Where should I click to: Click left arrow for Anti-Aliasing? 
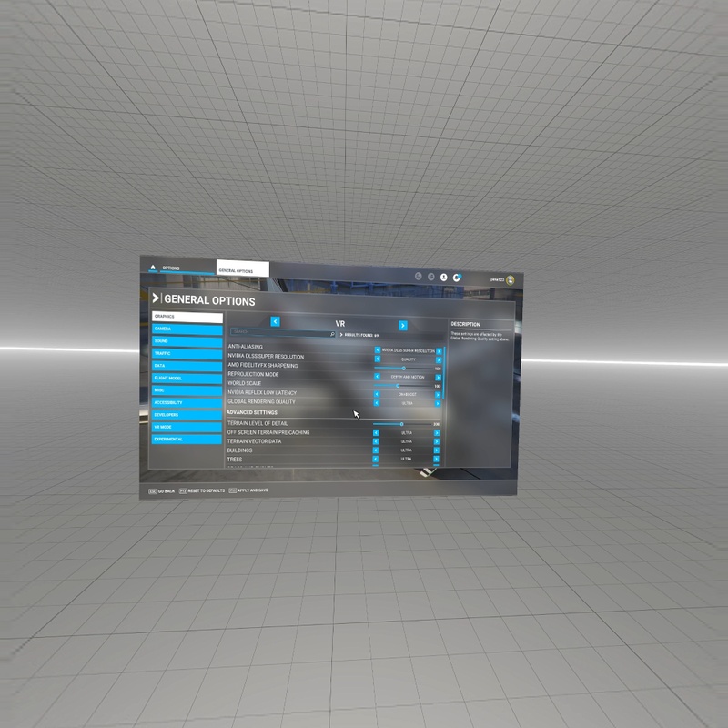click(x=378, y=350)
